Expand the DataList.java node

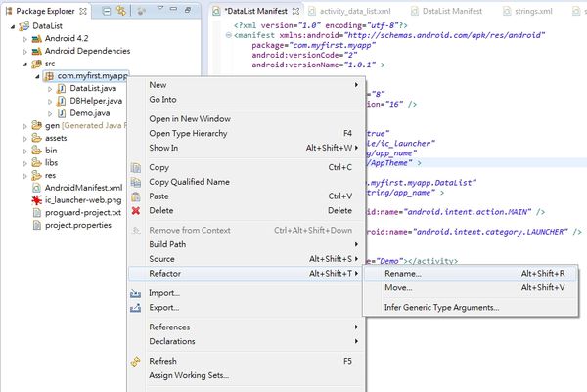pyautogui.click(x=50, y=89)
